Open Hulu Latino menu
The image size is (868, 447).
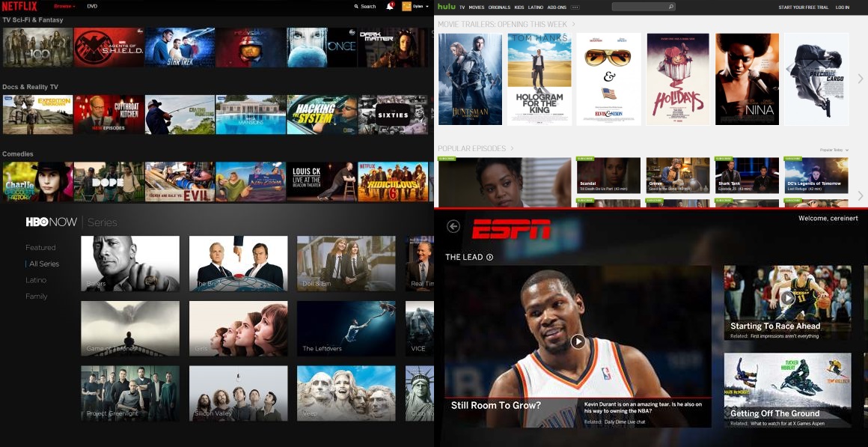coord(536,7)
